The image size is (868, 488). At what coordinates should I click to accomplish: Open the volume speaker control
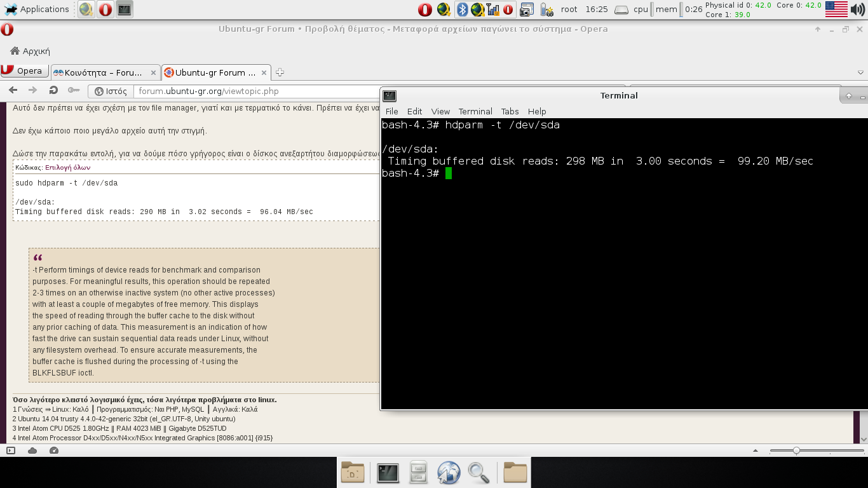pyautogui.click(x=858, y=10)
